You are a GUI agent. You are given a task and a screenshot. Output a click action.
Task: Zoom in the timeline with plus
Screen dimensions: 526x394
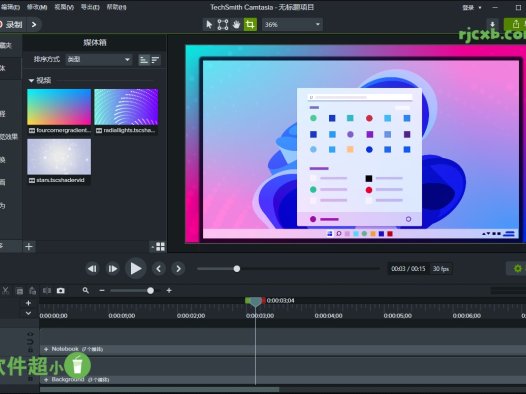tap(169, 291)
